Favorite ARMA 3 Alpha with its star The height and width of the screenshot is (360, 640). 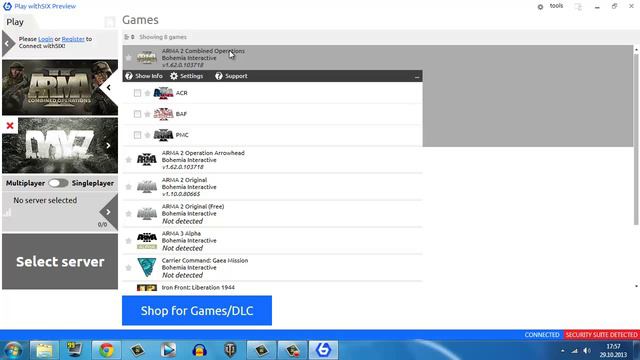point(129,241)
